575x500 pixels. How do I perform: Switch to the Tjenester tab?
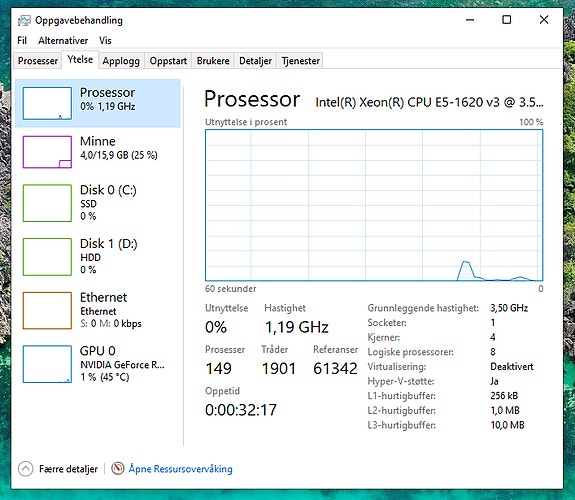coord(301,61)
